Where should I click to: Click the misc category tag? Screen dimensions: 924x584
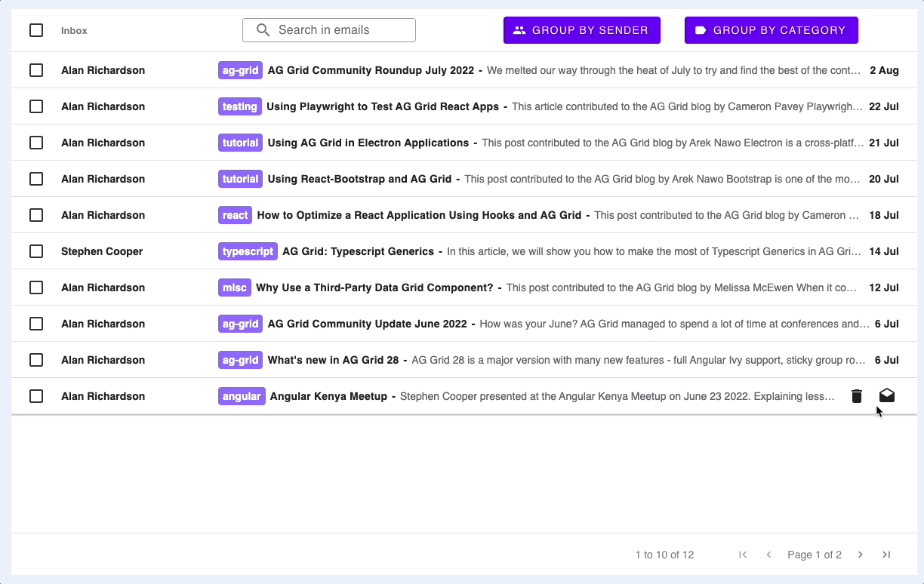click(x=235, y=287)
